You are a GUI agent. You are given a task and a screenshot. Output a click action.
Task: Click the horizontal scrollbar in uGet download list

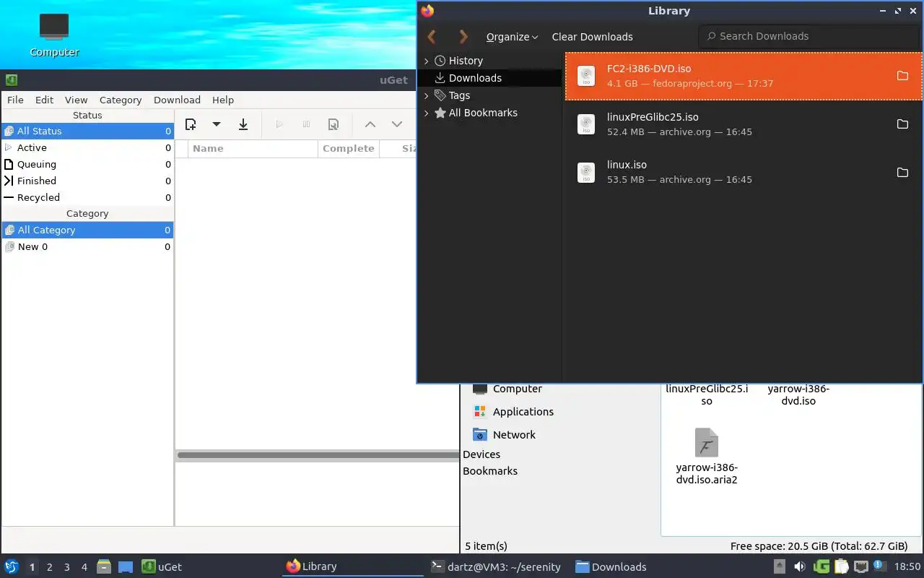click(x=318, y=455)
